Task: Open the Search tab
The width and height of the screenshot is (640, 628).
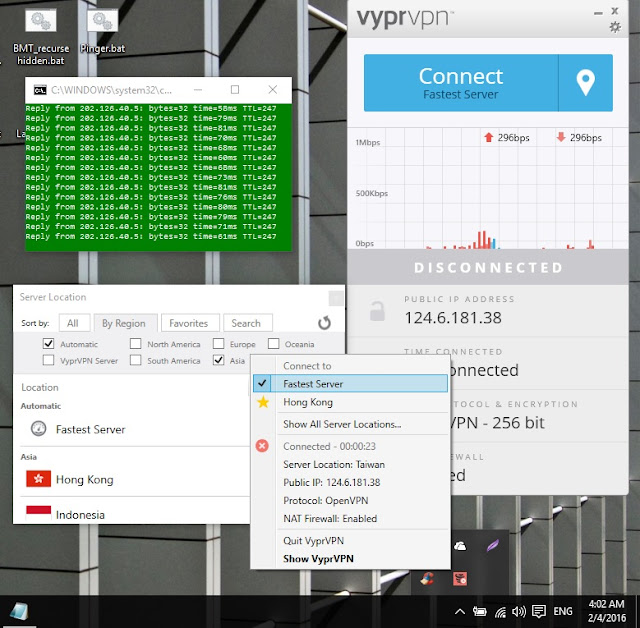Action: [x=247, y=323]
